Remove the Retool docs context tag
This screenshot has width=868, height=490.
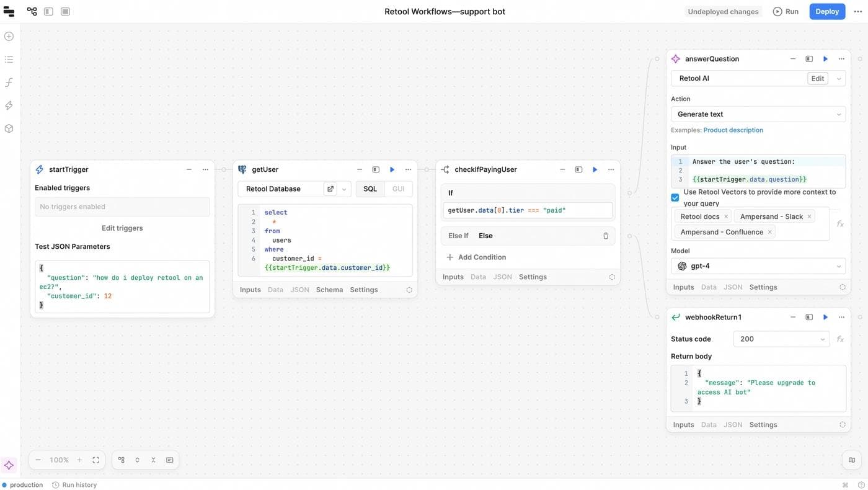tap(726, 216)
